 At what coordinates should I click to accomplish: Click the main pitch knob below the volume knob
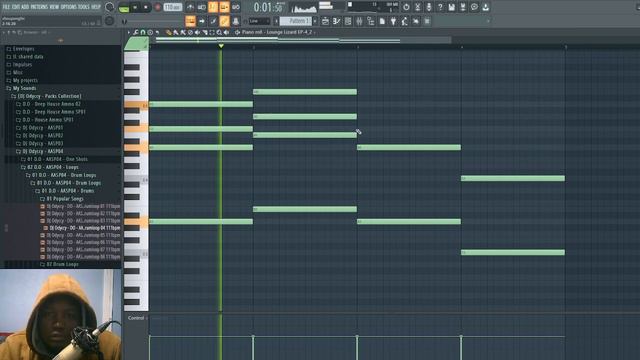109,21
